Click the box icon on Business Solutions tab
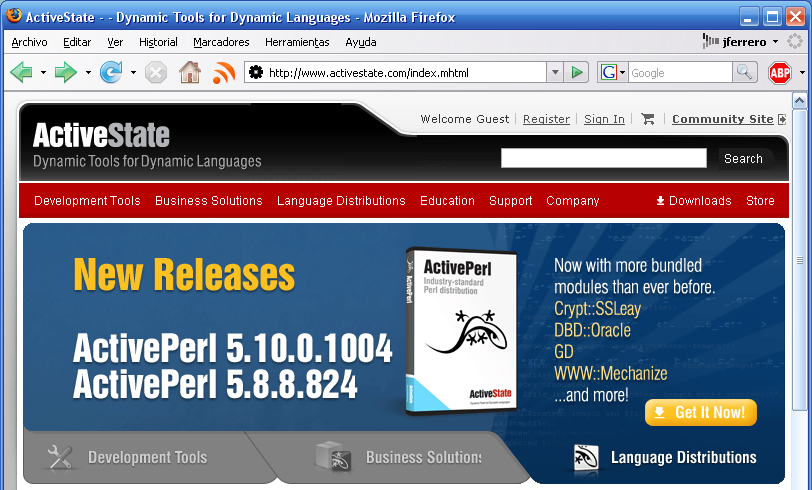Image resolution: width=812 pixels, height=490 pixels. [334, 456]
